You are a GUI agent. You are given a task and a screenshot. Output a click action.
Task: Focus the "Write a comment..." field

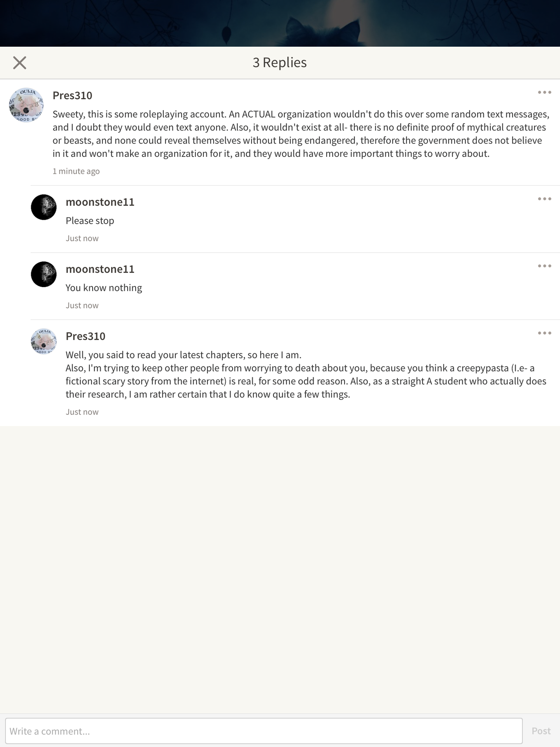click(264, 731)
